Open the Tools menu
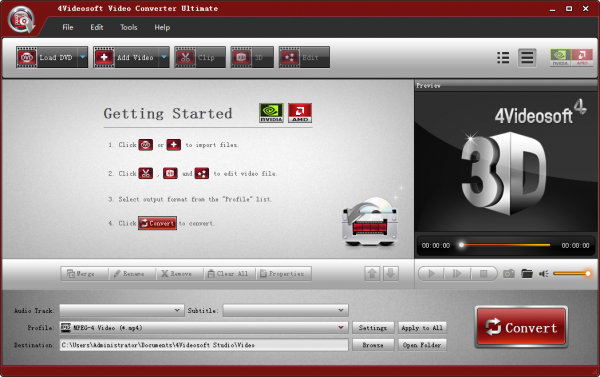 pos(129,27)
